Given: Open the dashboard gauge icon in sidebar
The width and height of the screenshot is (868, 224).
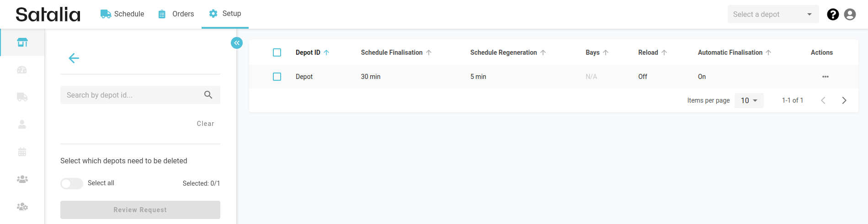Looking at the screenshot, I should point(22,70).
